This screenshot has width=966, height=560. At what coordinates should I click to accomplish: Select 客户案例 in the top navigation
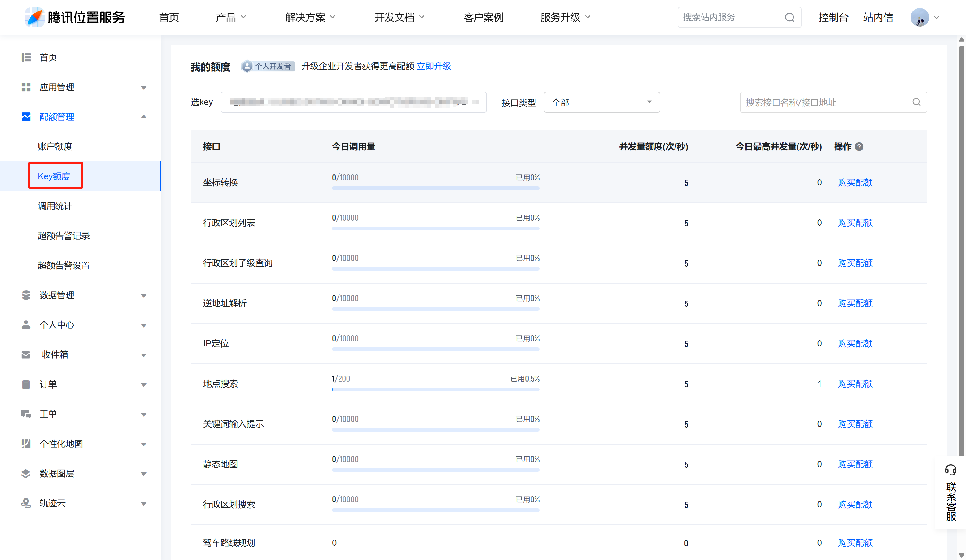tap(483, 17)
